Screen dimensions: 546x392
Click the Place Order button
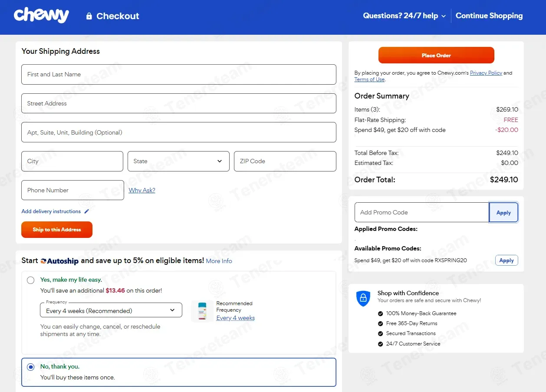[436, 55]
